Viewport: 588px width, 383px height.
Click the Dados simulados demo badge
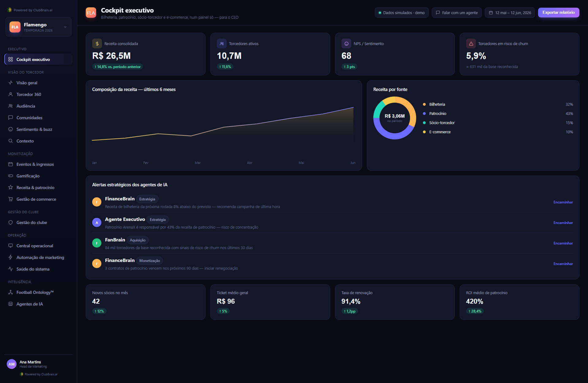tap(401, 13)
